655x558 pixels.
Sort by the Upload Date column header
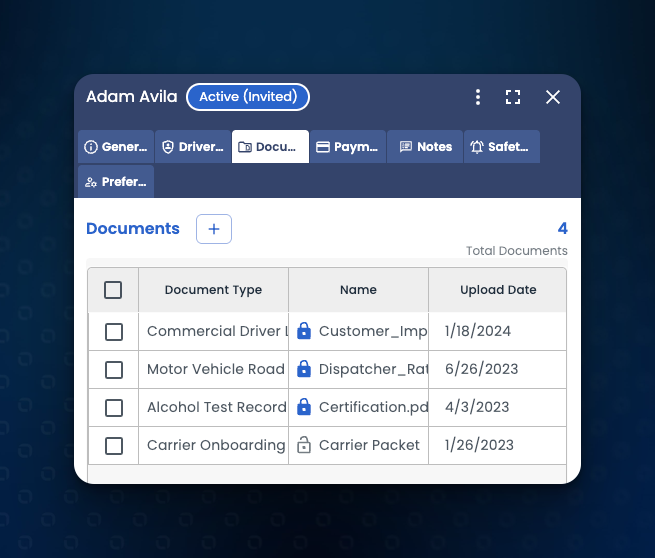coord(498,290)
